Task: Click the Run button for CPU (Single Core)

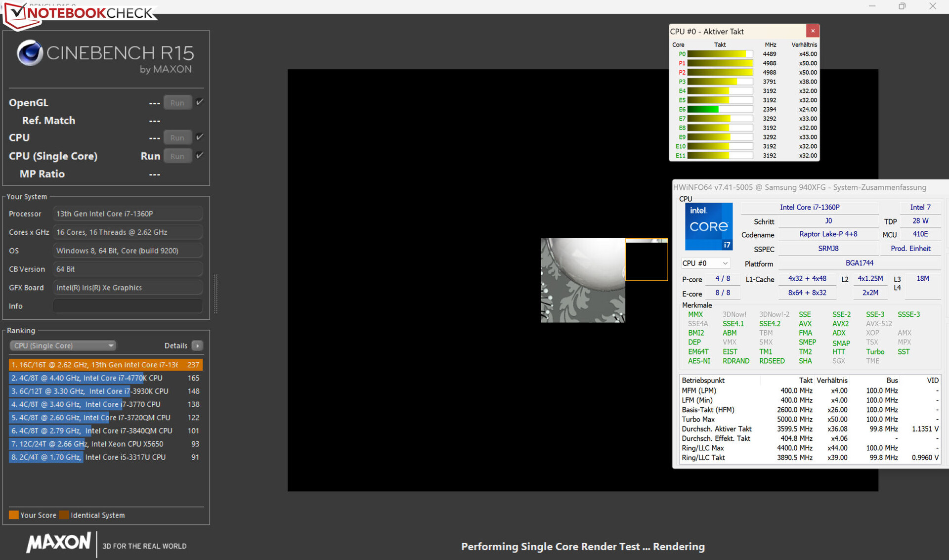Action: (177, 156)
